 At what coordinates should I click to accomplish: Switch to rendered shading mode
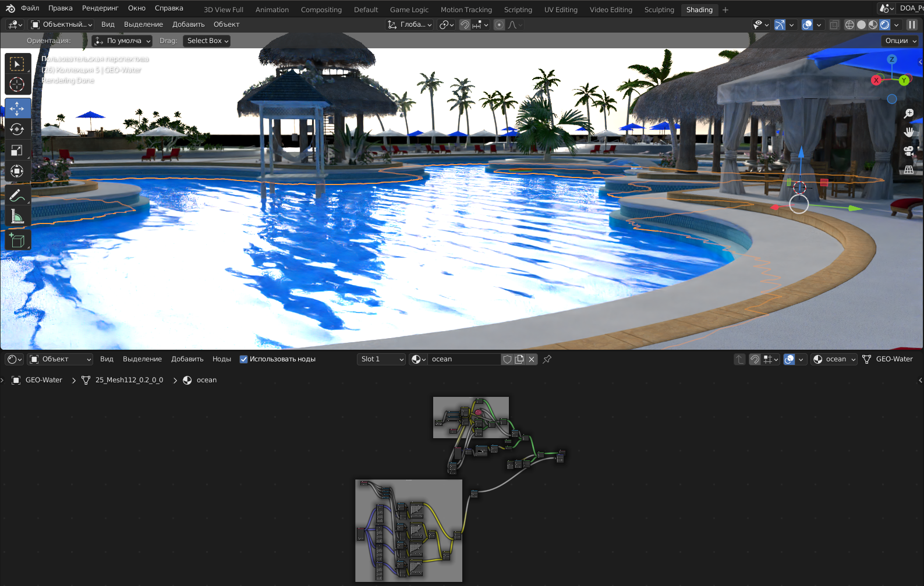(x=885, y=25)
